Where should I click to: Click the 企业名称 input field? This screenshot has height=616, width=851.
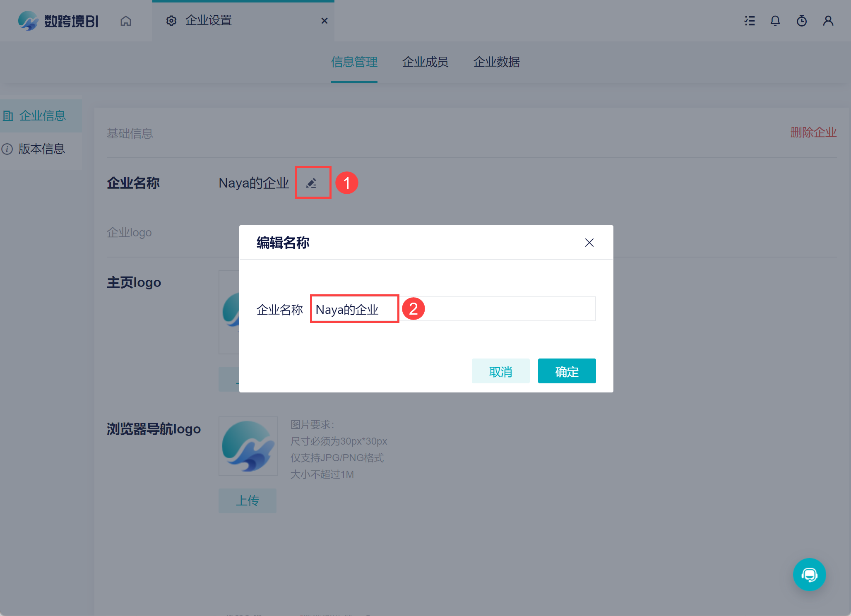pos(497,309)
